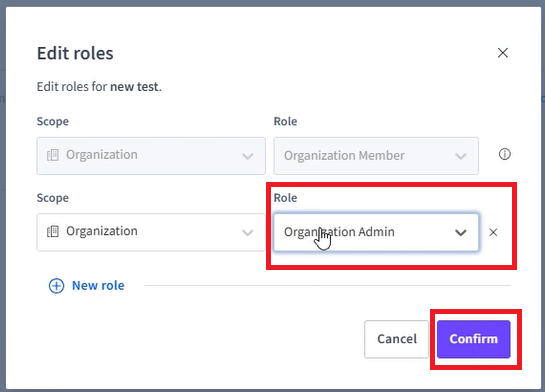
Task: Add a New role
Action: (x=87, y=286)
